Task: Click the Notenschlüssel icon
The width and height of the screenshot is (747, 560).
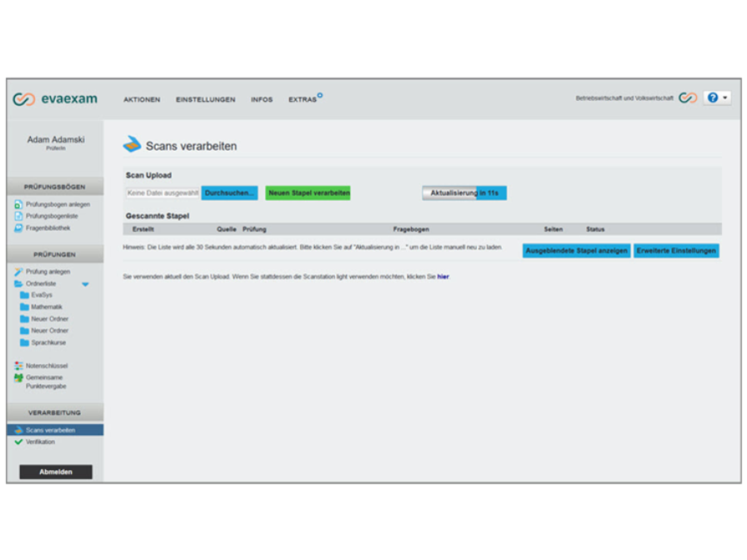Action: click(18, 366)
